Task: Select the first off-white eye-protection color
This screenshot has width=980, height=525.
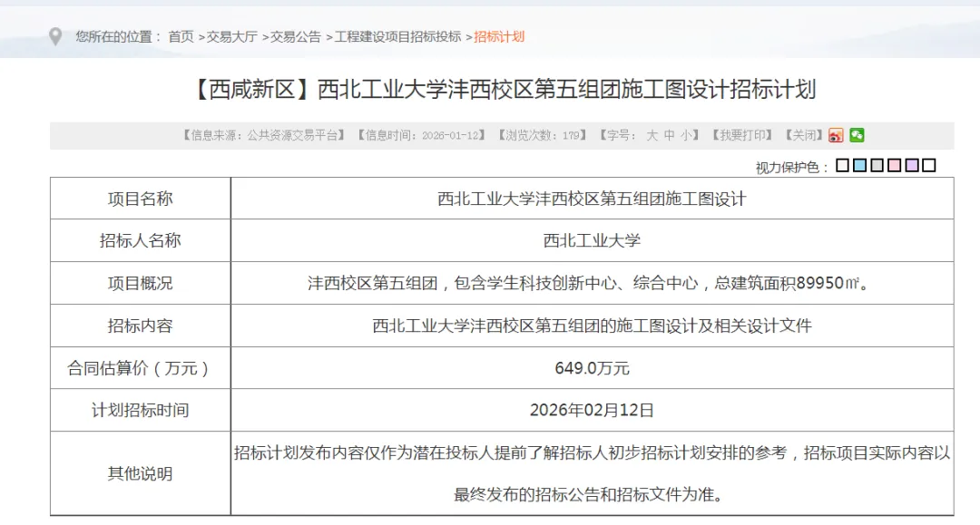Action: tap(842, 165)
